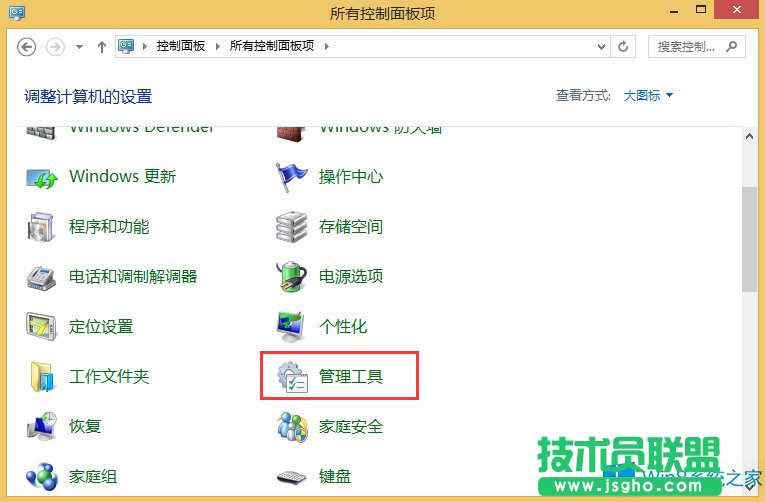Open the Windows 更新 link text
This screenshot has width=765, height=502.
pos(122,177)
